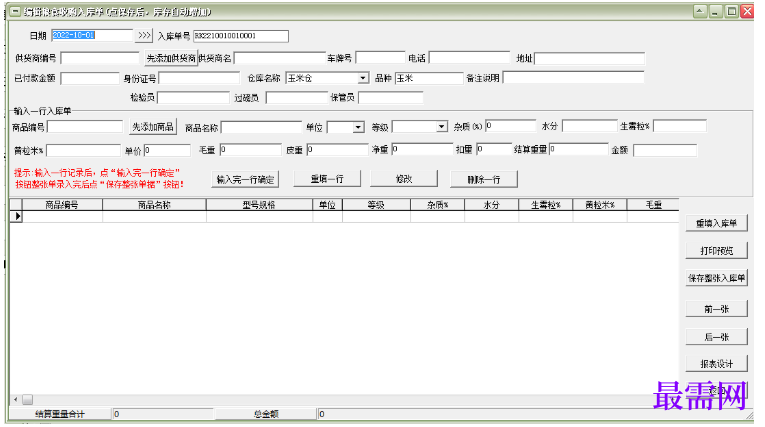Viewport: 765px width, 427px height.
Task: Click the 商品编号 column header
Action: 62,205
